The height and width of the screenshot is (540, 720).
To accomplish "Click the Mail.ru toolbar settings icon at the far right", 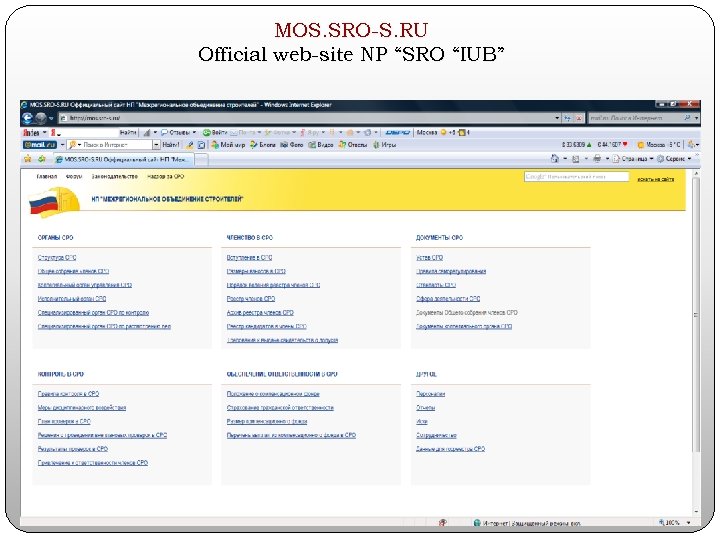I will pos(692,145).
